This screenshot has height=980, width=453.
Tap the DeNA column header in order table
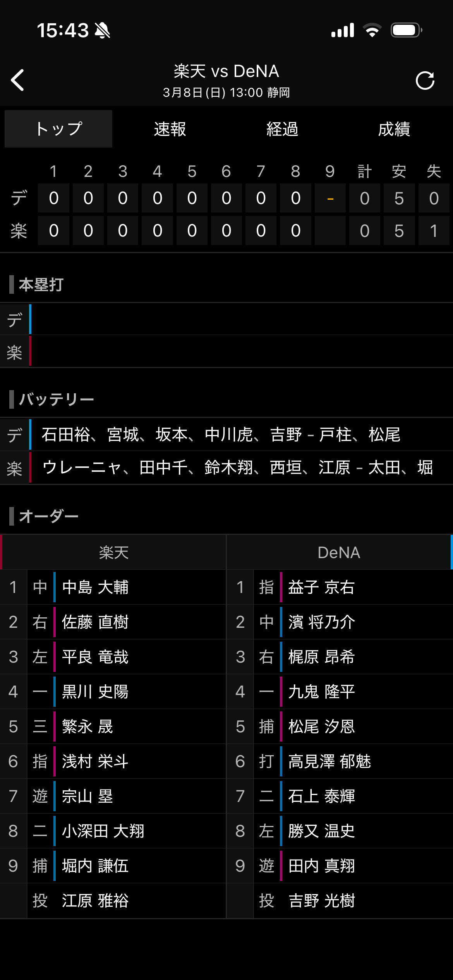coord(339,552)
